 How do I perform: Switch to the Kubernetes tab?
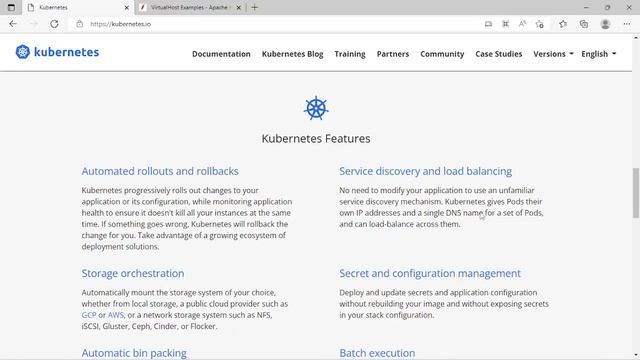click(x=78, y=7)
